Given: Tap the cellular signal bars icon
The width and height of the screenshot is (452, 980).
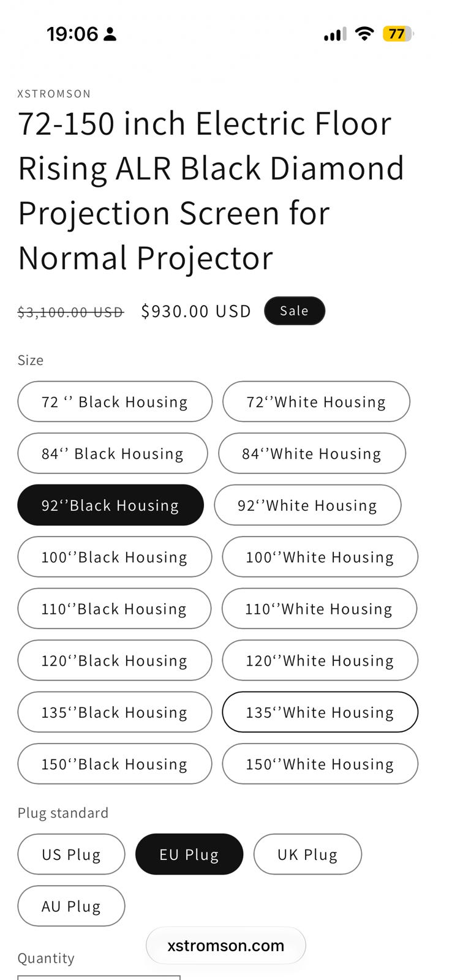Looking at the screenshot, I should tap(335, 34).
